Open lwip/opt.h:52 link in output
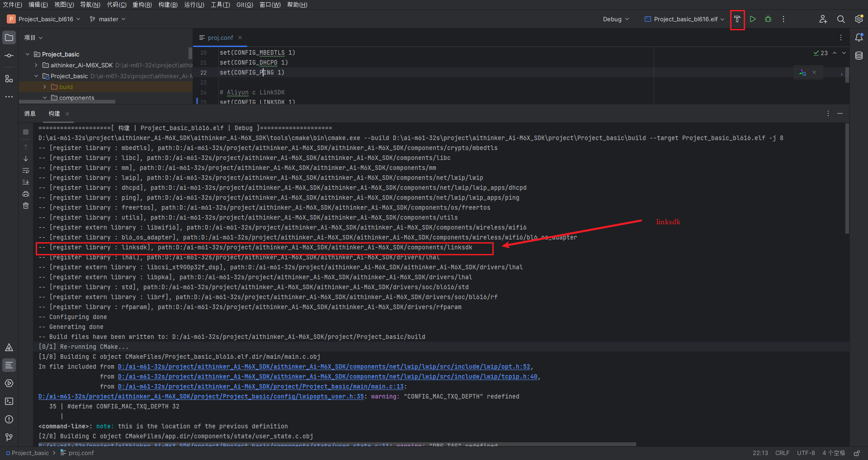 tap(324, 366)
